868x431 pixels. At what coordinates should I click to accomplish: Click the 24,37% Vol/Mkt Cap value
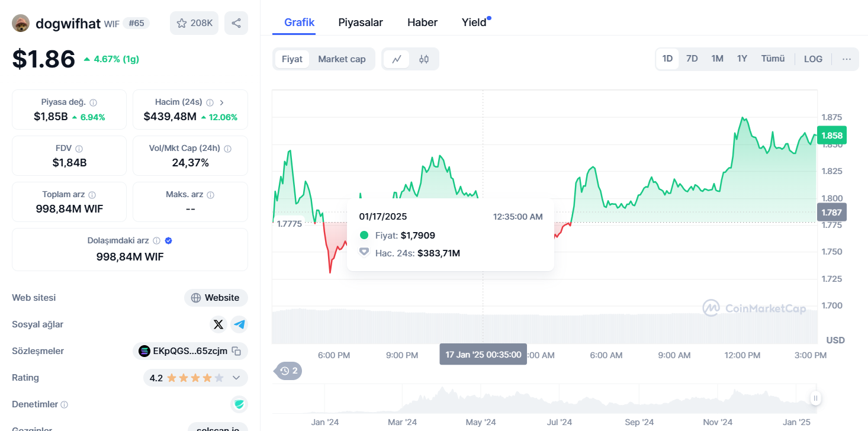191,163
